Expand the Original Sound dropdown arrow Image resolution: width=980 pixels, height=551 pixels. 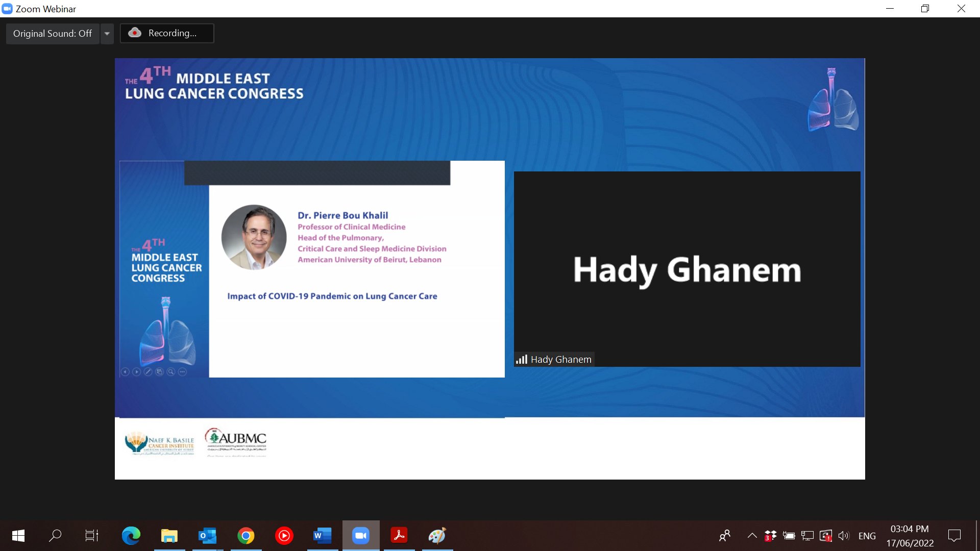click(x=107, y=34)
